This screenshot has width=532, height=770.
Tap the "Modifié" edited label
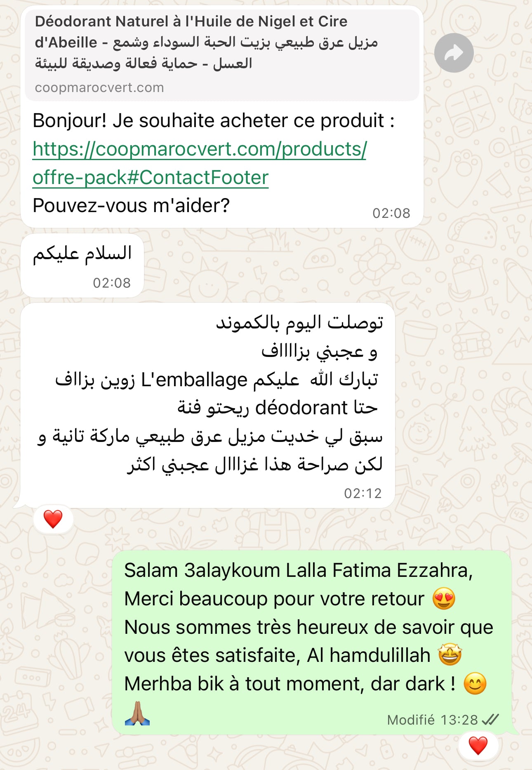[411, 720]
